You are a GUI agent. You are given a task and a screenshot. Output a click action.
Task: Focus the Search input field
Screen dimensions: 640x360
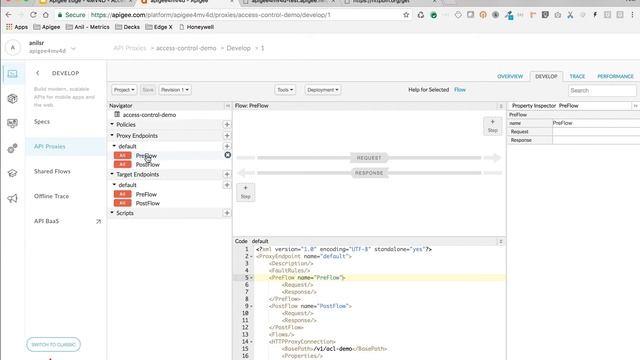(x=602, y=90)
